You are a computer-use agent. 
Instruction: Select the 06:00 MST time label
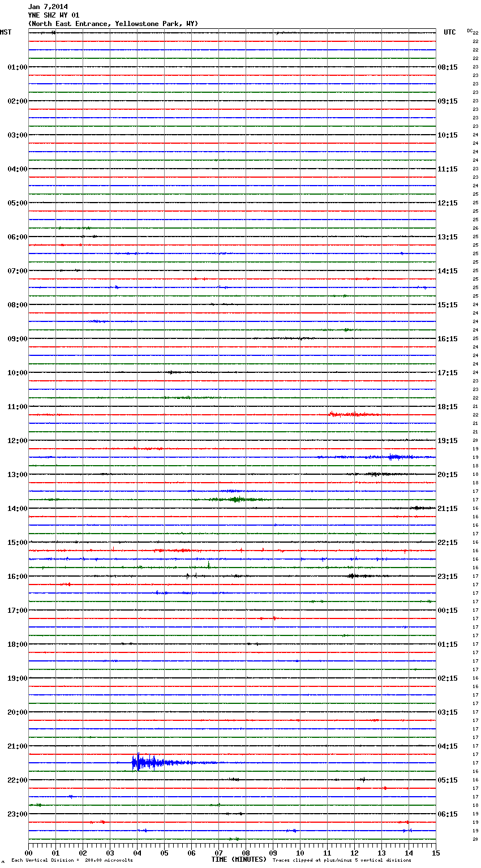18,237
